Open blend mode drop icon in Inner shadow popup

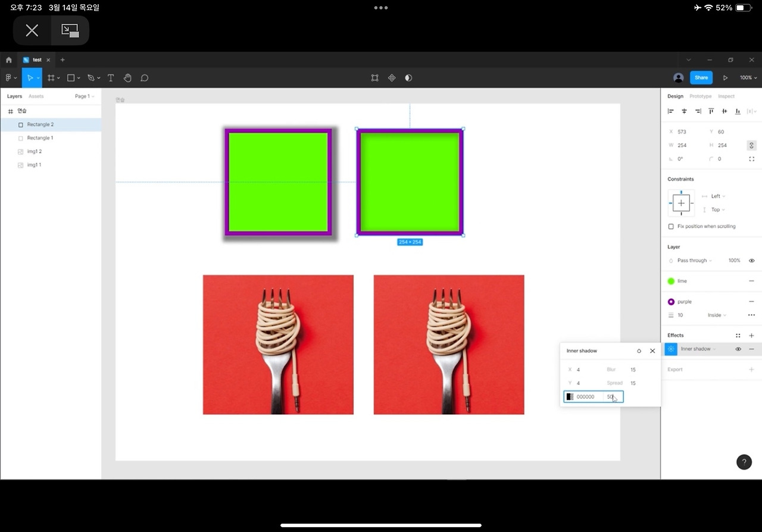(639, 351)
